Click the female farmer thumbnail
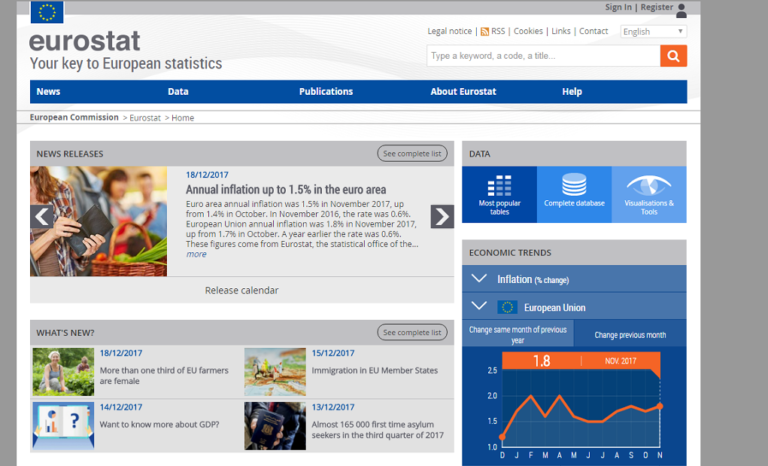 (63, 372)
